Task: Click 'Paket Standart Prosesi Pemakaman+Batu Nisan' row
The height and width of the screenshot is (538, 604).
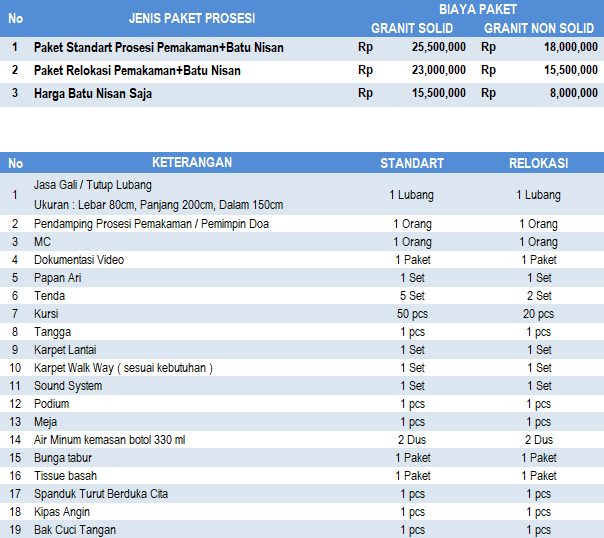Action: pos(158,47)
